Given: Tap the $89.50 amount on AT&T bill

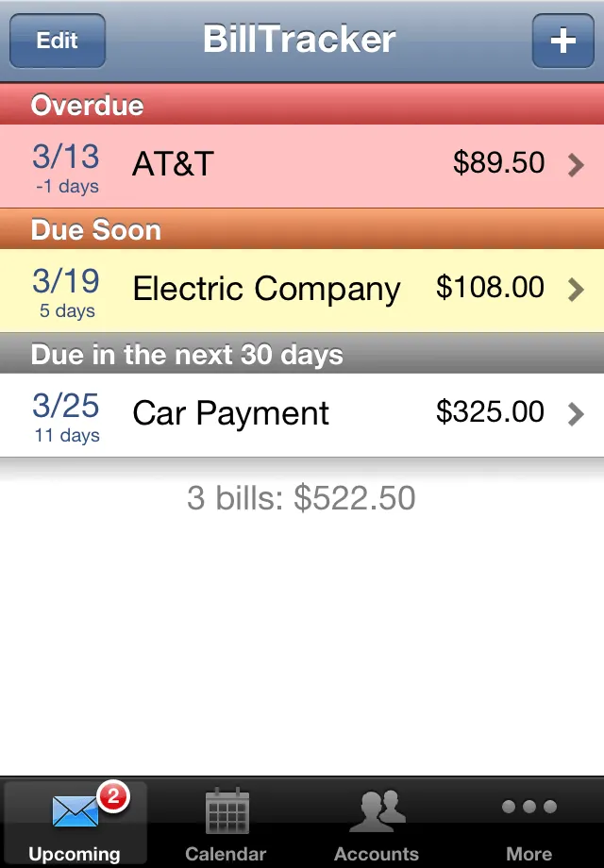Looking at the screenshot, I should (x=499, y=163).
